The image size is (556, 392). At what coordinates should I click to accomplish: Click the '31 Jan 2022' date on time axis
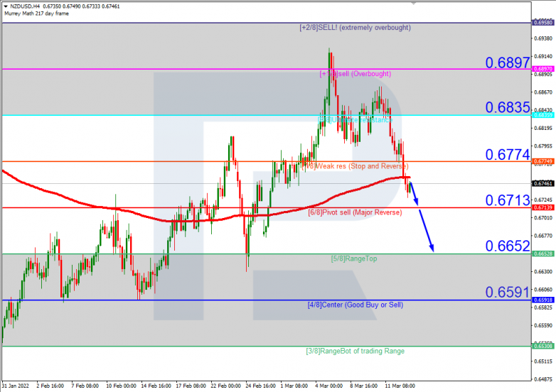[x=15, y=386]
